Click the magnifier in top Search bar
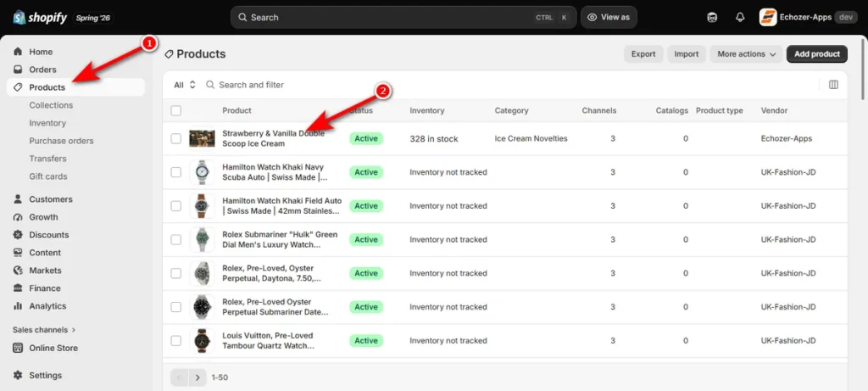 tap(242, 17)
